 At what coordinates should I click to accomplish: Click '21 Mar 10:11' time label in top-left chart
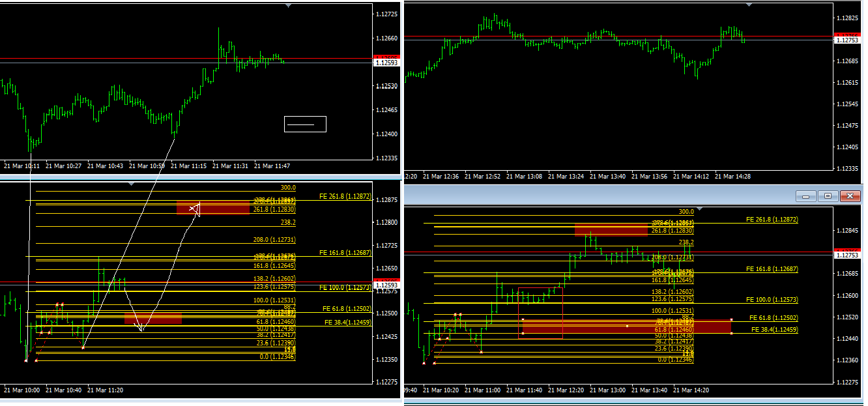(22, 166)
